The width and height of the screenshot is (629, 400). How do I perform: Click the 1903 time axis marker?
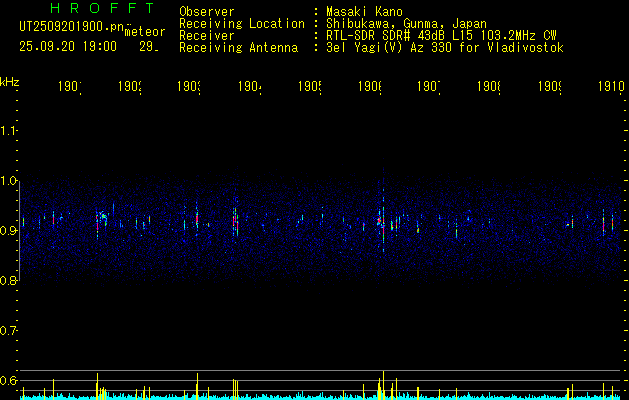click(189, 86)
